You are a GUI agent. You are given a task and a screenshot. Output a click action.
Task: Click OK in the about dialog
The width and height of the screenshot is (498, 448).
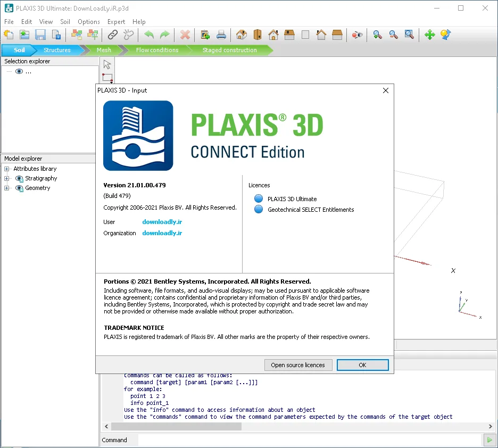pyautogui.click(x=362, y=365)
